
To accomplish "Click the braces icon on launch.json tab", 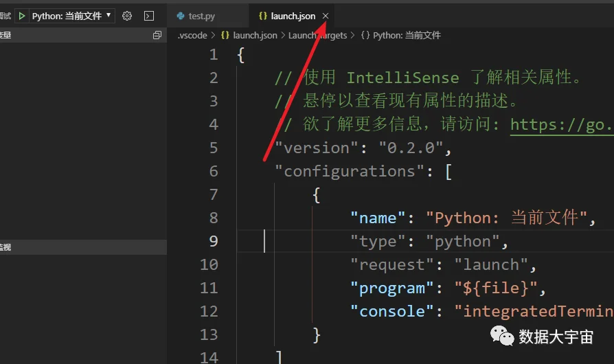I will 263,16.
